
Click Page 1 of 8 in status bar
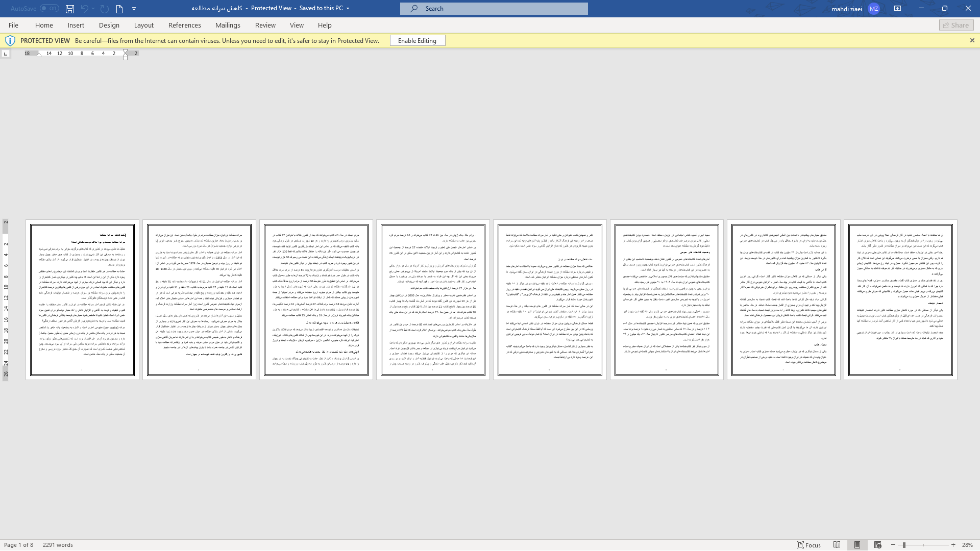19,545
